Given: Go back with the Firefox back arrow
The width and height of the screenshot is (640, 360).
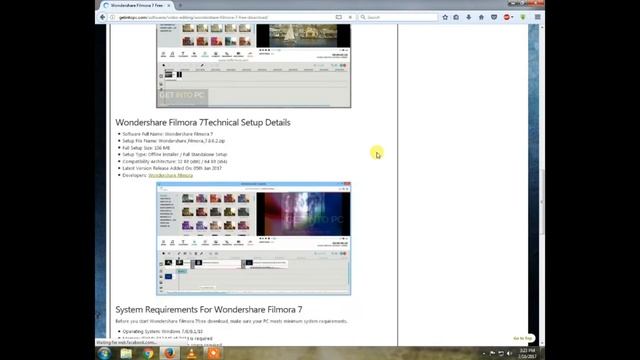Looking at the screenshot, I should coord(102,17).
